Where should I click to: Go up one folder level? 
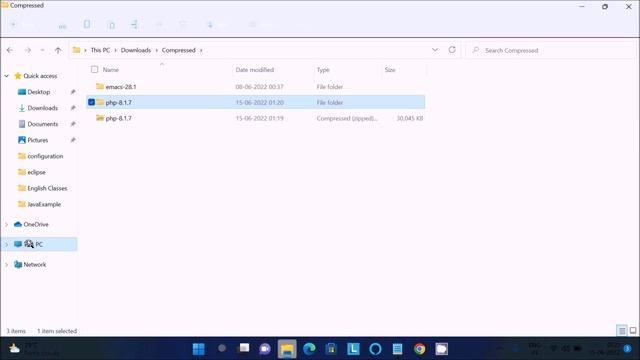[x=58, y=50]
